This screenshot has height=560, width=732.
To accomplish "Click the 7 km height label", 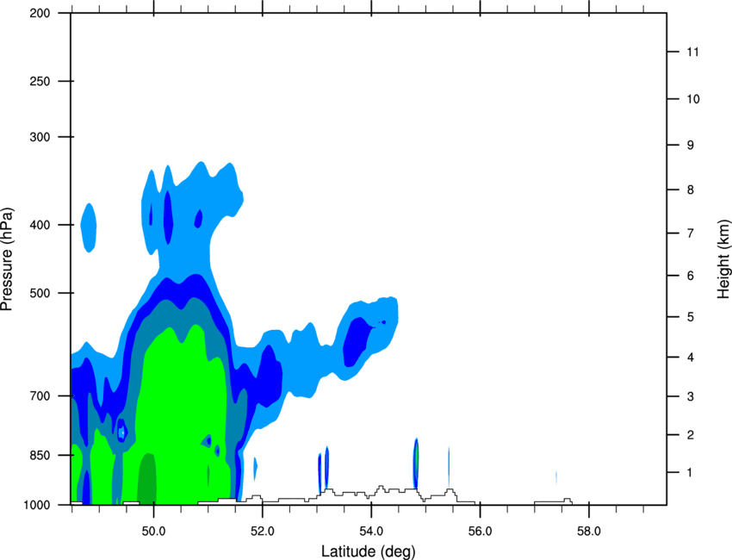I will click(x=691, y=233).
